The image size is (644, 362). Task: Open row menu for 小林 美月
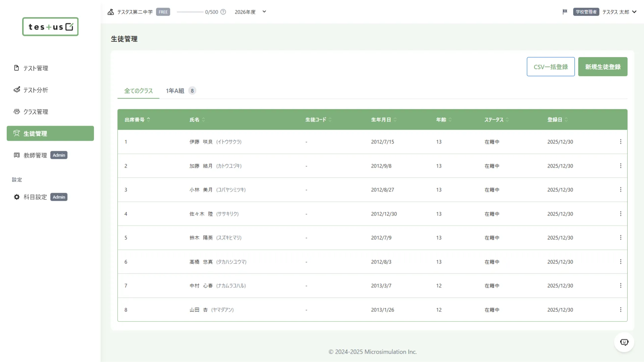(x=621, y=190)
